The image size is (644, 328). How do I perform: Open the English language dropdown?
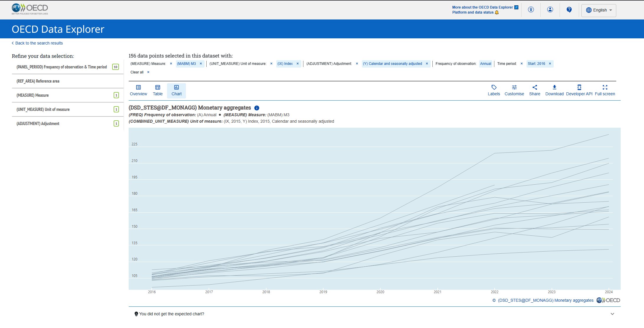(x=599, y=10)
